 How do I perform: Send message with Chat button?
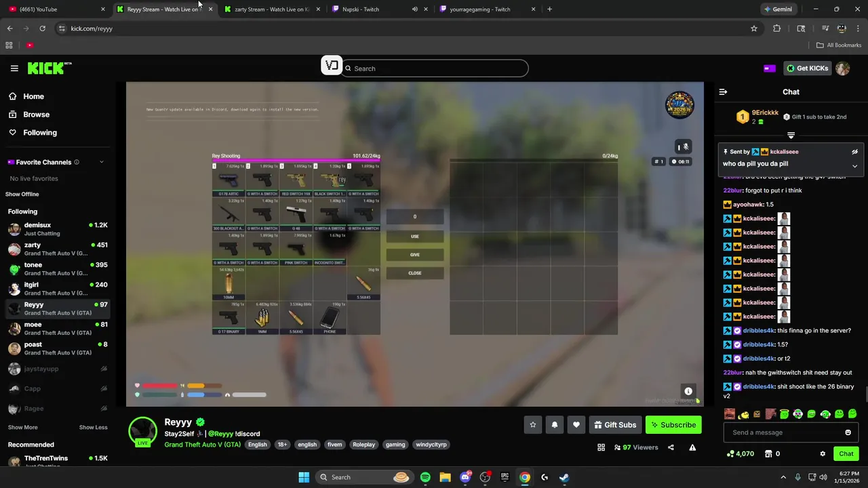tap(846, 453)
